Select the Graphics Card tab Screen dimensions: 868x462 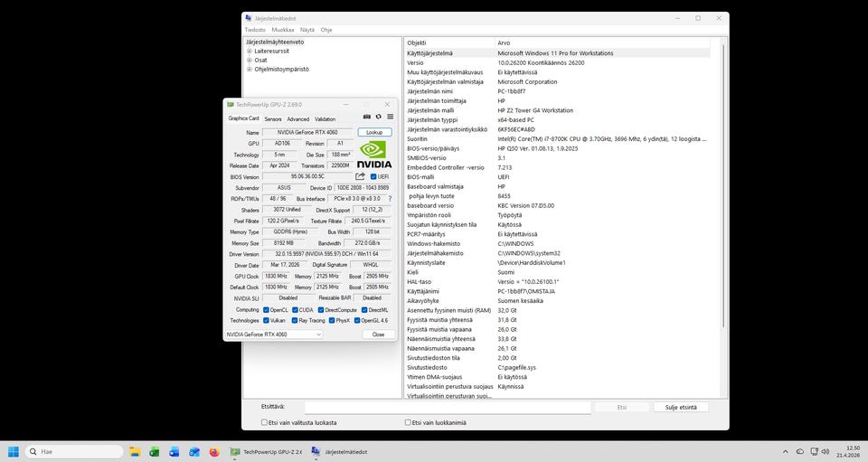243,118
